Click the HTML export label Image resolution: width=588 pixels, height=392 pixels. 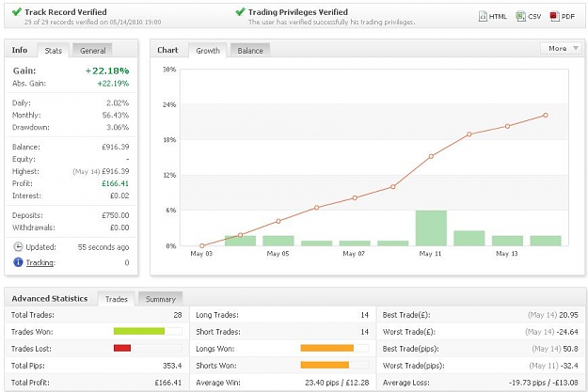click(498, 17)
